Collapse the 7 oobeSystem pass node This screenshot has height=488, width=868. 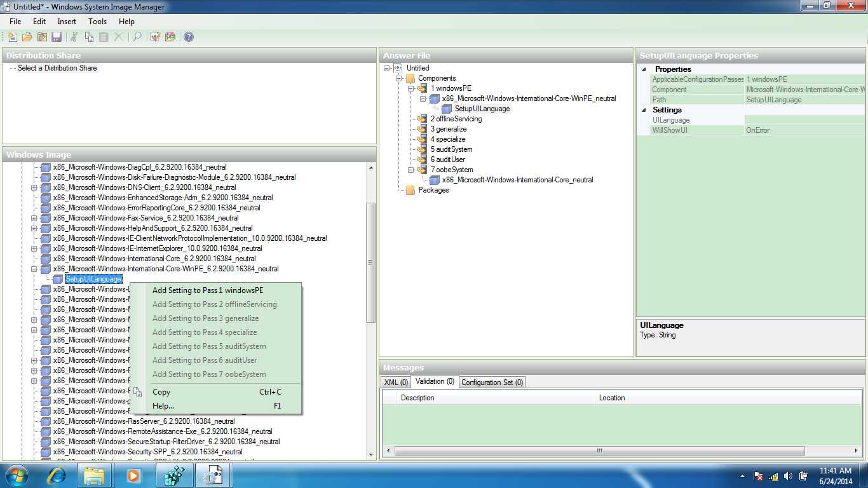click(x=411, y=170)
